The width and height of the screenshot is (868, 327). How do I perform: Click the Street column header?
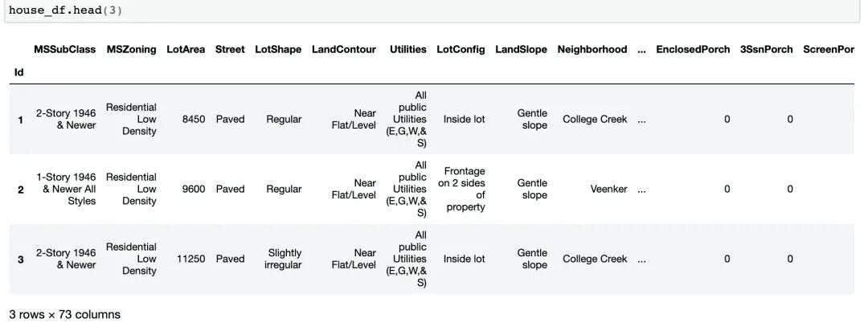coord(230,49)
